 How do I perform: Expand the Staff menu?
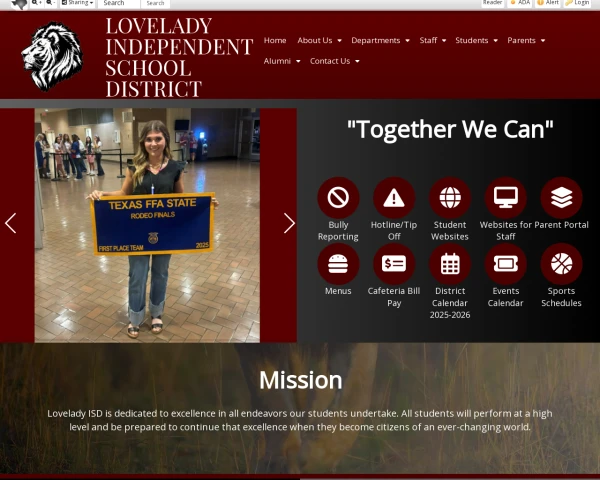(432, 41)
